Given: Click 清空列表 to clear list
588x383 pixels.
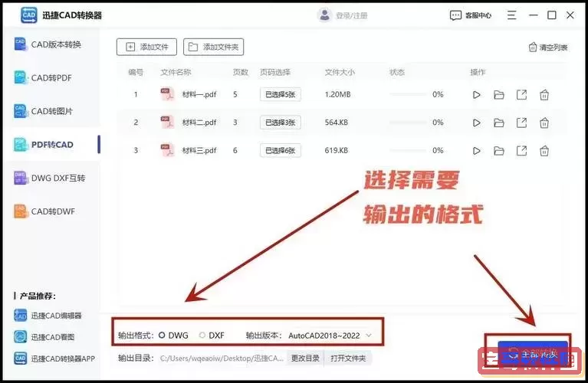Looking at the screenshot, I should pyautogui.click(x=548, y=47).
